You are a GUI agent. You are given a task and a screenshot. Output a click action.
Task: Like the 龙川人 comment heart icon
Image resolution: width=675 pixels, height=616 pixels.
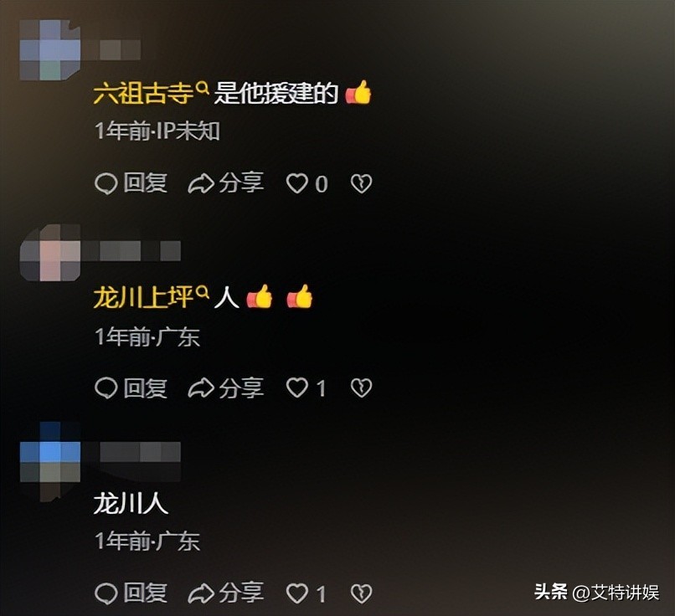[x=297, y=593]
